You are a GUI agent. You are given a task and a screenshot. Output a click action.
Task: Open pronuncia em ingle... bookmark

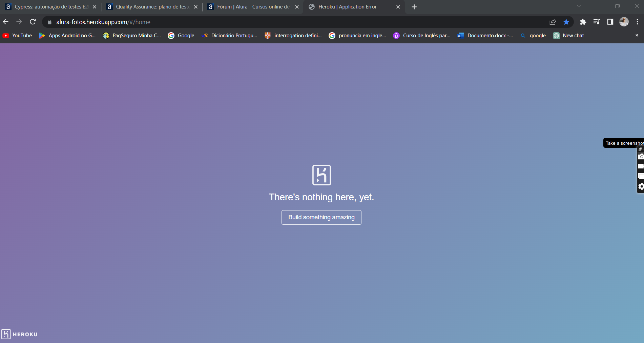pos(357,35)
